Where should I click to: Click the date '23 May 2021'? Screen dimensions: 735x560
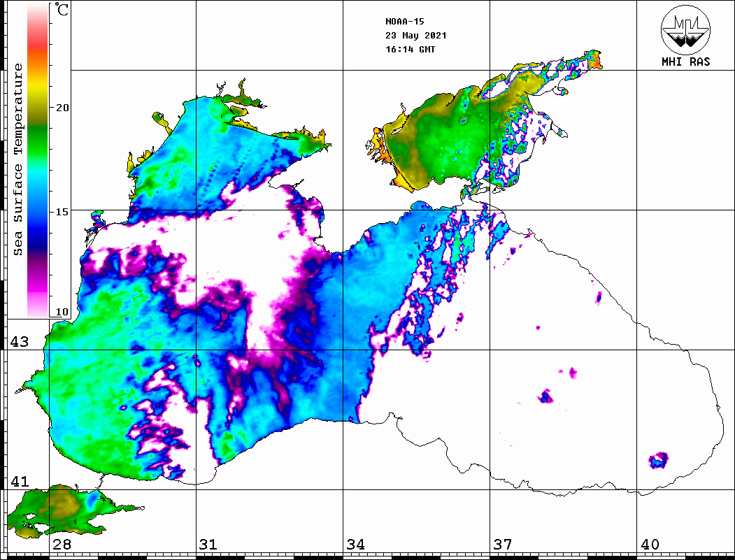click(x=416, y=36)
